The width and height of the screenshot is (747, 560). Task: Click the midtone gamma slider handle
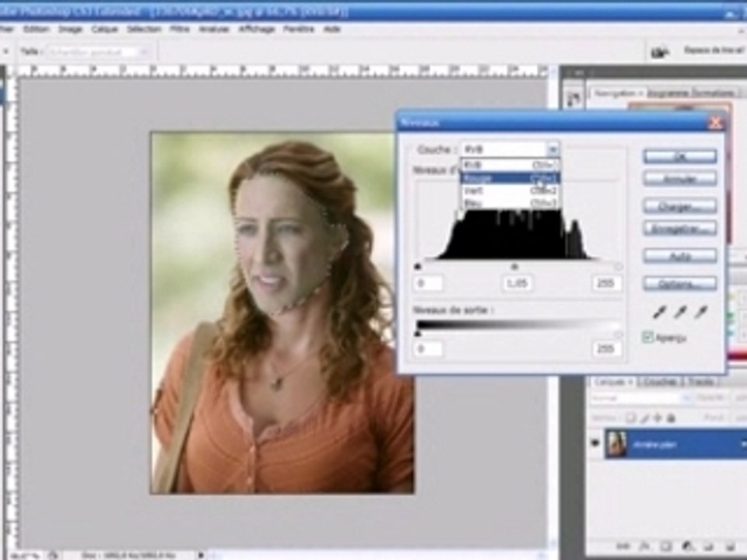click(x=514, y=267)
